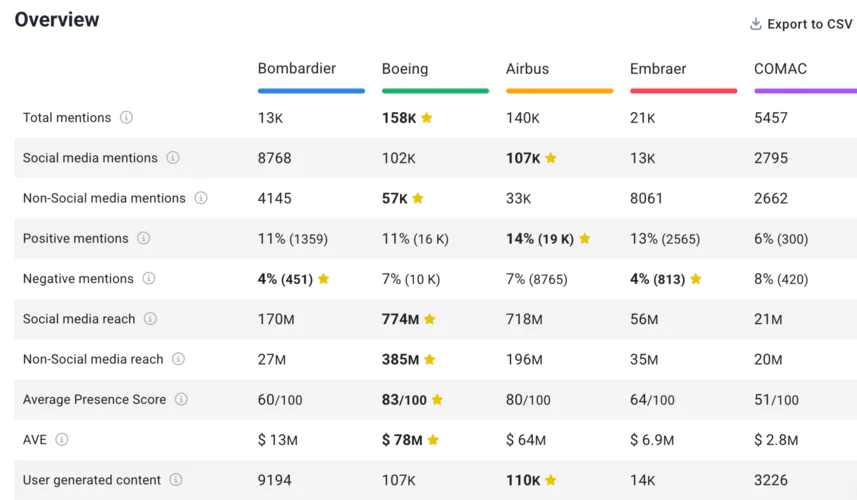The height and width of the screenshot is (500, 857).
Task: Select the Bombardier column header
Action: (297, 68)
